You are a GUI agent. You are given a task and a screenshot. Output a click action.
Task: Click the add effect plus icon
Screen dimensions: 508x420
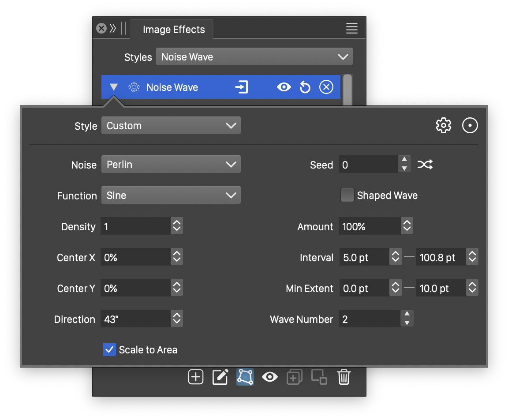click(196, 377)
